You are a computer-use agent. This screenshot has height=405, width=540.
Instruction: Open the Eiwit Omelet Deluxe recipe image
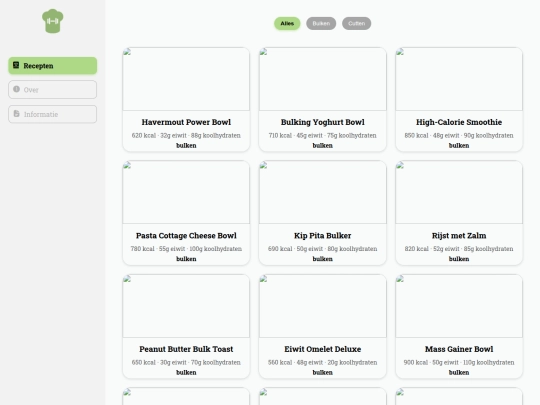pyautogui.click(x=322, y=306)
